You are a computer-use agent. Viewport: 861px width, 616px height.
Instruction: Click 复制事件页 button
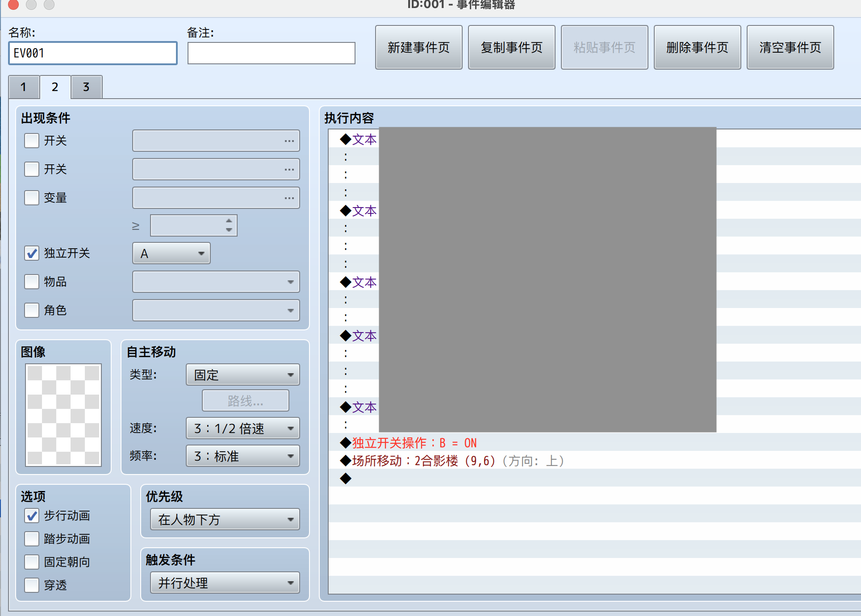point(512,47)
